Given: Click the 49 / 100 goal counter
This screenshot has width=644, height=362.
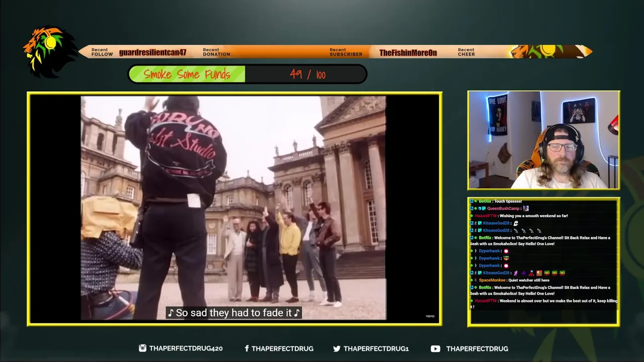Looking at the screenshot, I should tap(307, 75).
